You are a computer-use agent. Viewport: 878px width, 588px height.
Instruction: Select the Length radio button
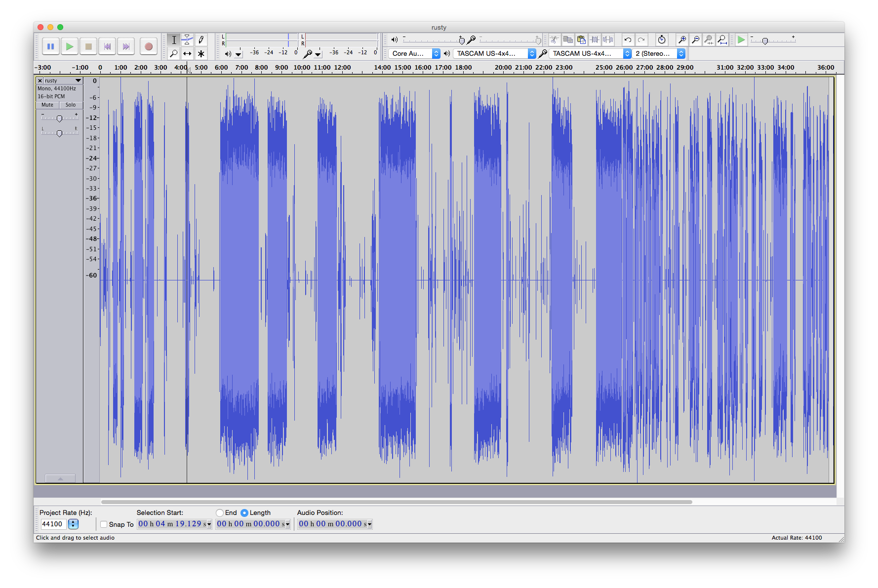pos(244,513)
